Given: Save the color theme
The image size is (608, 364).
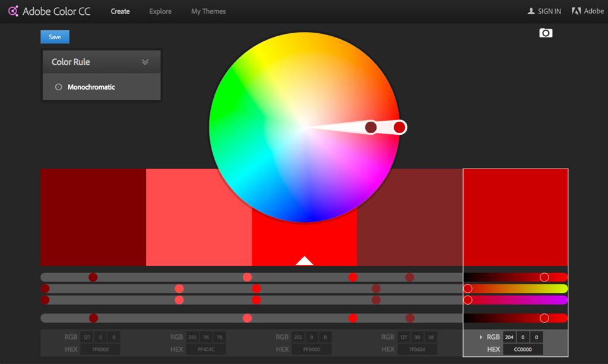Looking at the screenshot, I should [x=55, y=37].
